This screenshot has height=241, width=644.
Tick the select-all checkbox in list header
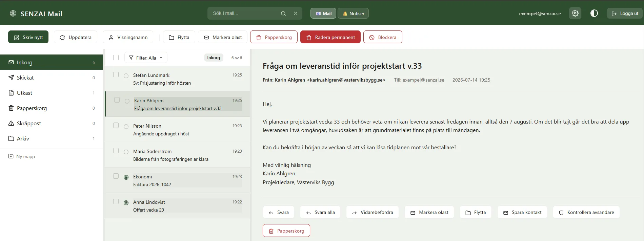[116, 58]
